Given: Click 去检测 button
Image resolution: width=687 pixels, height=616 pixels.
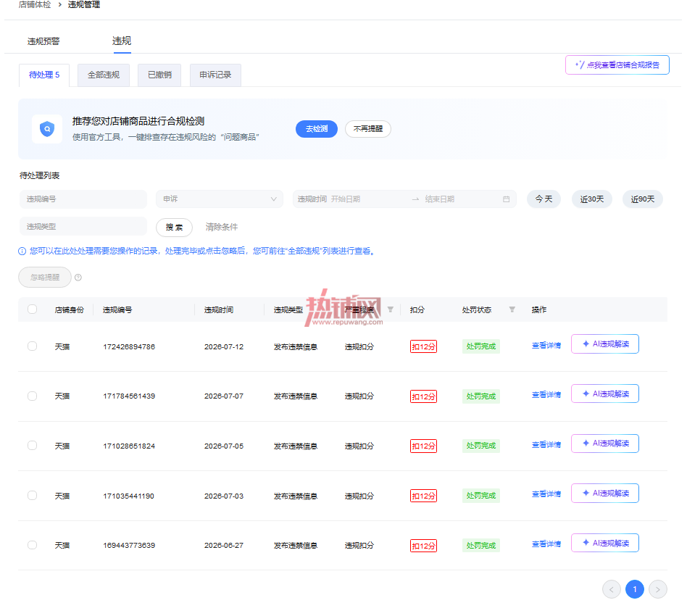Looking at the screenshot, I should click(x=317, y=129).
